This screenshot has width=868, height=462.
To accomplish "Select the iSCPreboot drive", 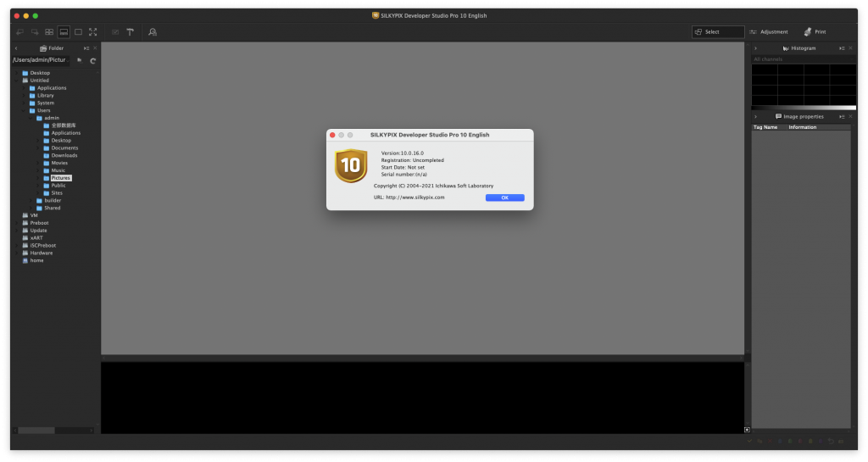I will coord(42,245).
